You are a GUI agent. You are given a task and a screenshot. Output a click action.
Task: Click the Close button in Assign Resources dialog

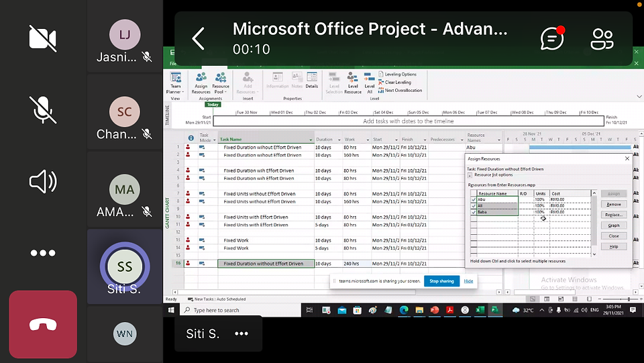coord(614,236)
